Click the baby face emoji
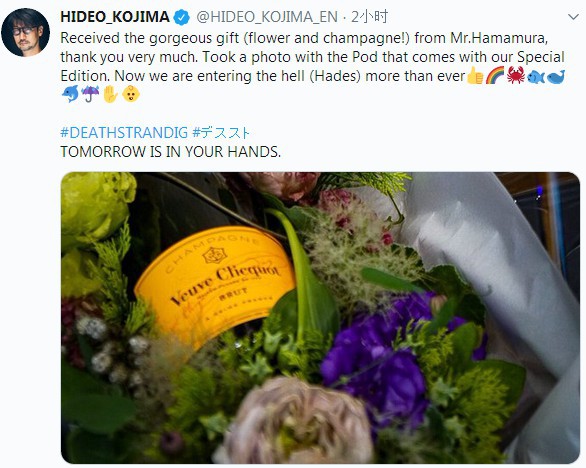Image resolution: width=586 pixels, height=468 pixels. tap(131, 94)
